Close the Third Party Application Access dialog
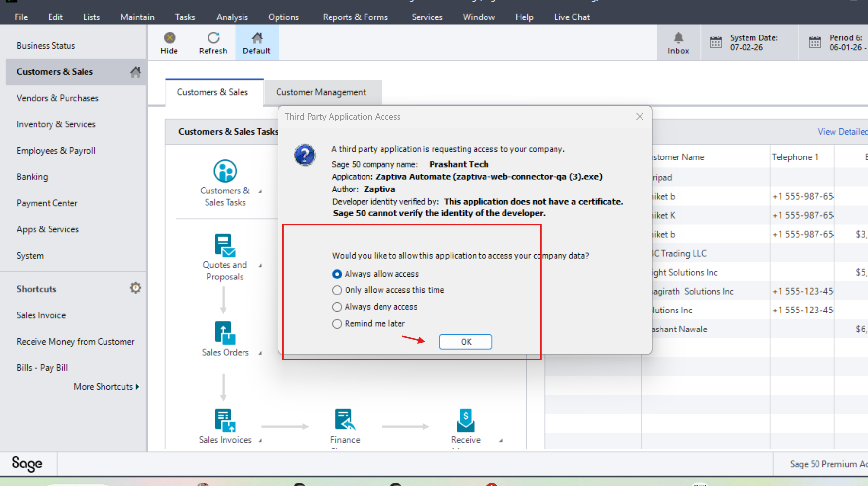 640,117
